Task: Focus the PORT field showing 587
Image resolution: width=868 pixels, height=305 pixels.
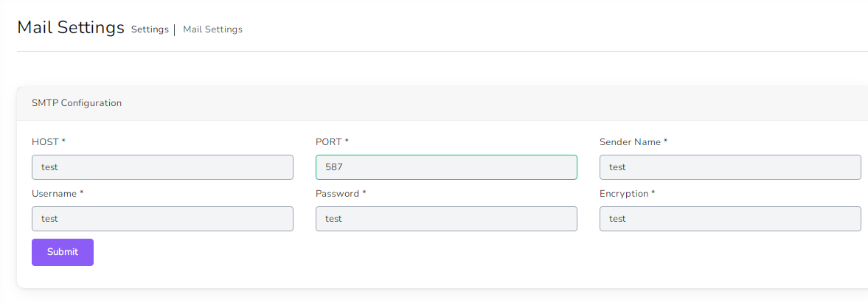Action: coord(446,167)
